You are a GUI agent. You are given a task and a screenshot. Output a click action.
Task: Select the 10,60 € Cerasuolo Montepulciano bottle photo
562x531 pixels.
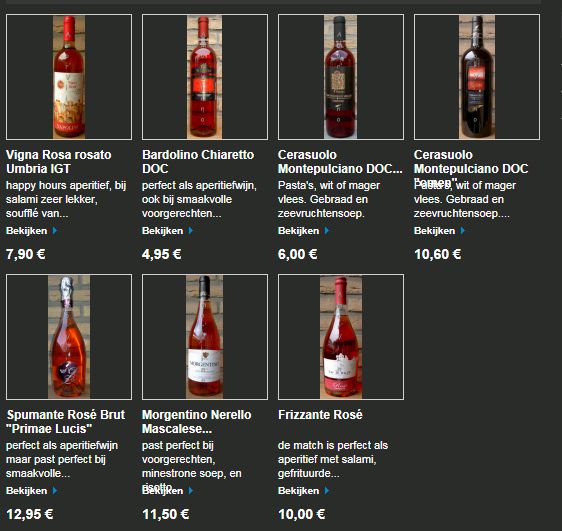[x=477, y=77]
